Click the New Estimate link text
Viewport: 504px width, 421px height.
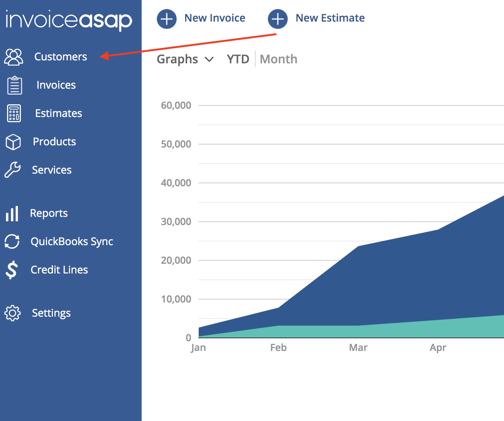pos(330,18)
